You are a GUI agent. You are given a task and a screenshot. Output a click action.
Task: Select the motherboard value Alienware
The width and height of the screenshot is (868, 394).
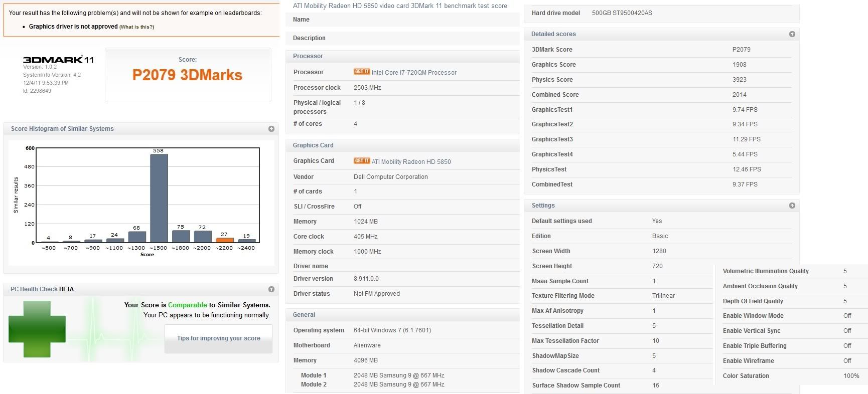367,345
